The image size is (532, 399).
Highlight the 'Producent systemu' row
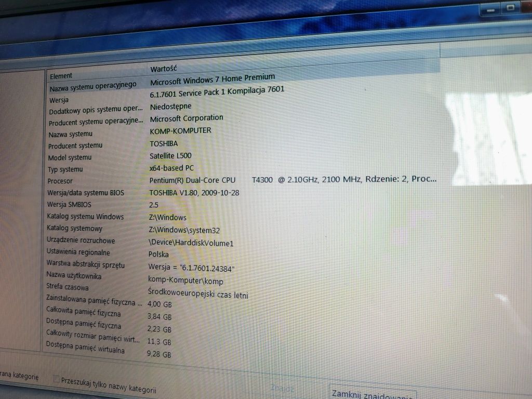(75, 145)
